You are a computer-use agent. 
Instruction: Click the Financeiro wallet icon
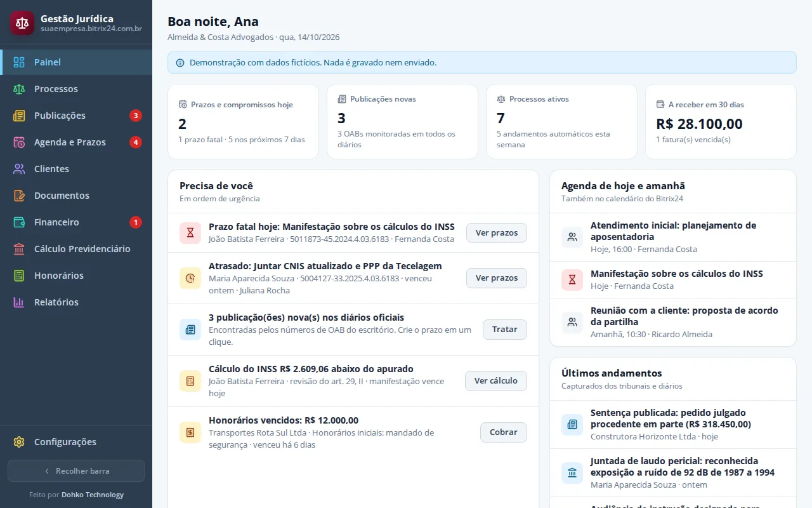tap(19, 222)
